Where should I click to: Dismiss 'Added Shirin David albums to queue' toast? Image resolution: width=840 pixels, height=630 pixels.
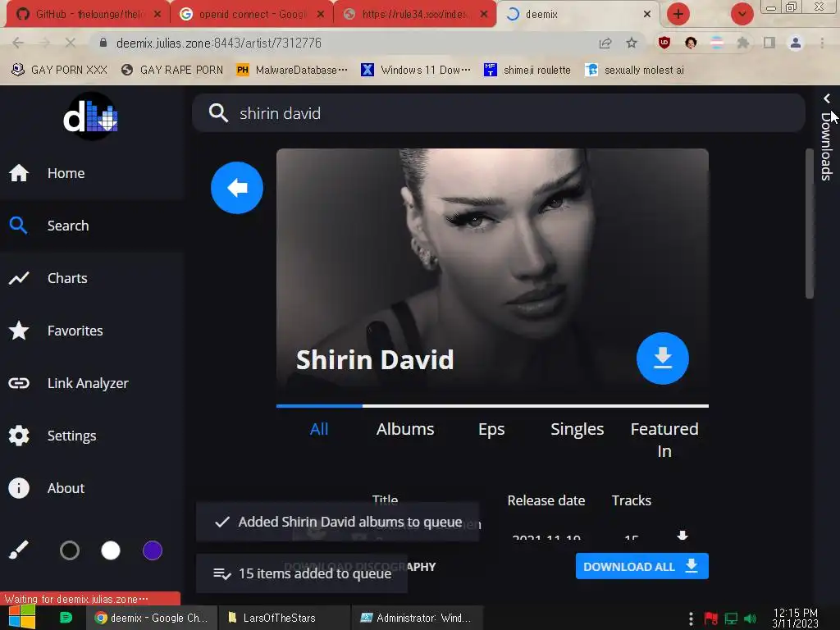point(337,522)
